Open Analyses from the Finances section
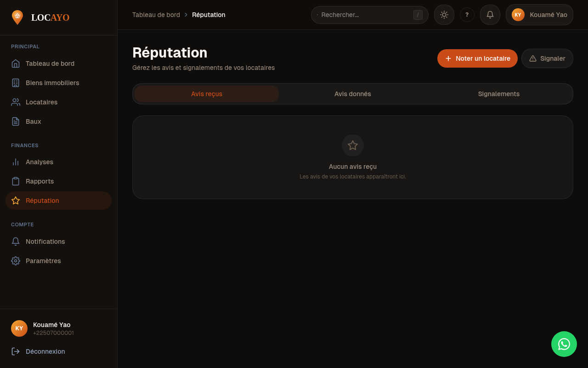This screenshot has height=368, width=588. (x=40, y=162)
